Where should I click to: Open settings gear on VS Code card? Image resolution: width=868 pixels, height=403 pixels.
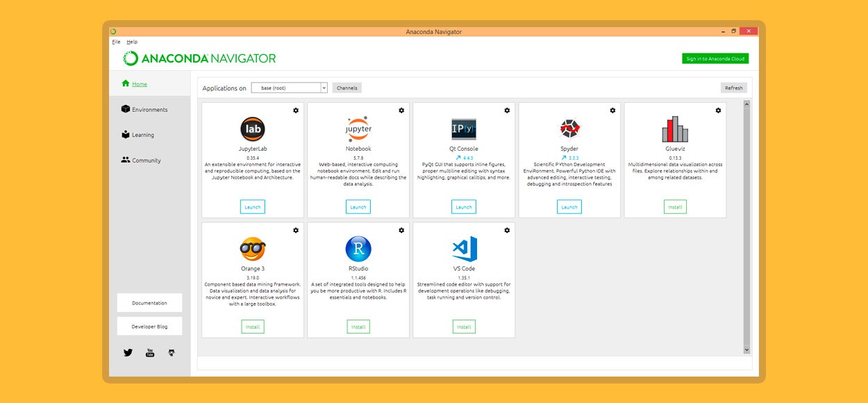click(x=507, y=230)
